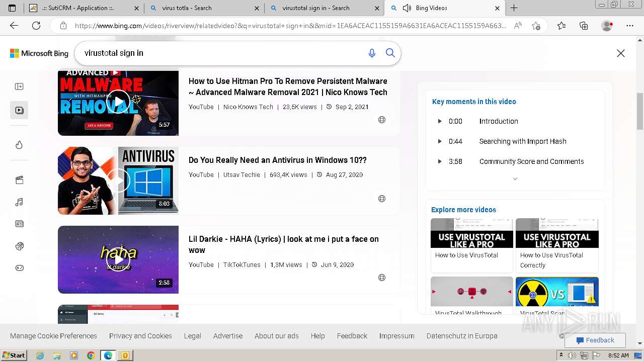This screenshot has height=362, width=644.
Task: Toggle the sidebar panel icon
Action: click(x=19, y=86)
